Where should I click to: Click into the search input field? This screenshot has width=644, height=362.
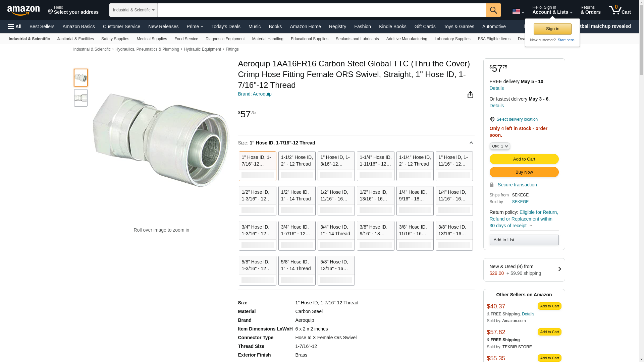321,10
